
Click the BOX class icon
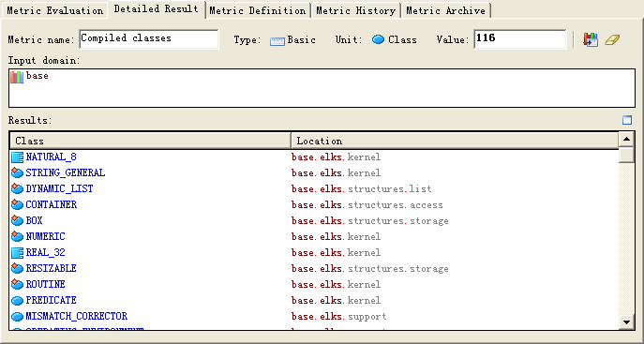click(x=17, y=221)
